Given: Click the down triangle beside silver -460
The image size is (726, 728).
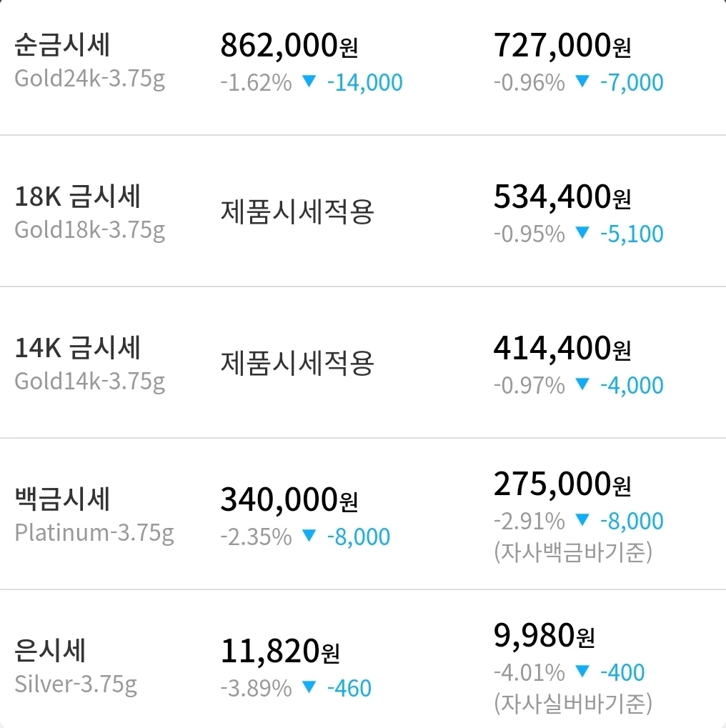Looking at the screenshot, I should pos(309,687).
